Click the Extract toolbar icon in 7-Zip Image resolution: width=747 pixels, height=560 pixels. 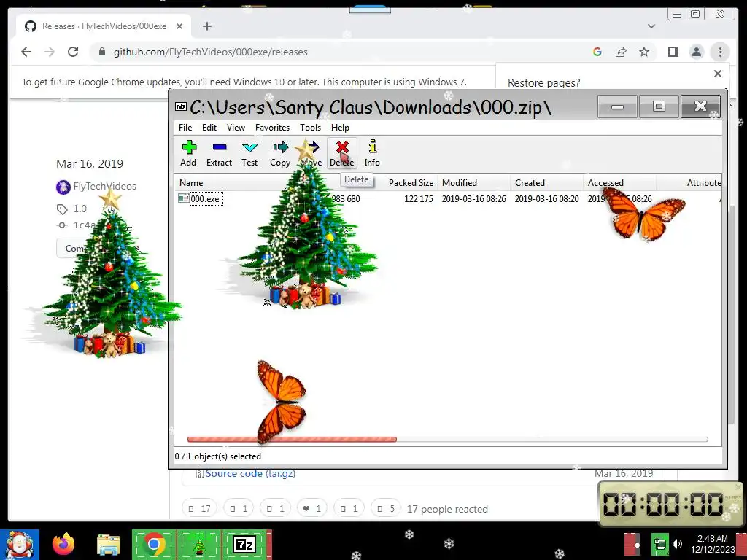(x=219, y=153)
